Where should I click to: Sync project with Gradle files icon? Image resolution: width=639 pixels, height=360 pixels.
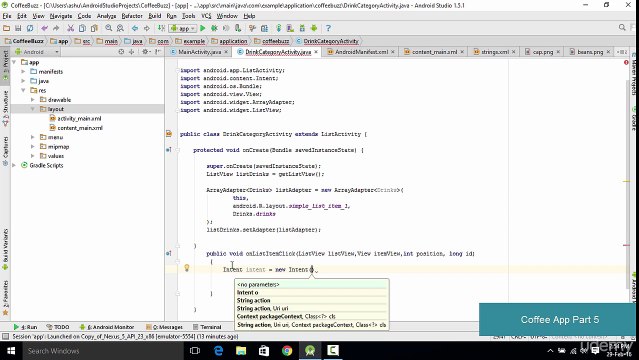pos(279,28)
